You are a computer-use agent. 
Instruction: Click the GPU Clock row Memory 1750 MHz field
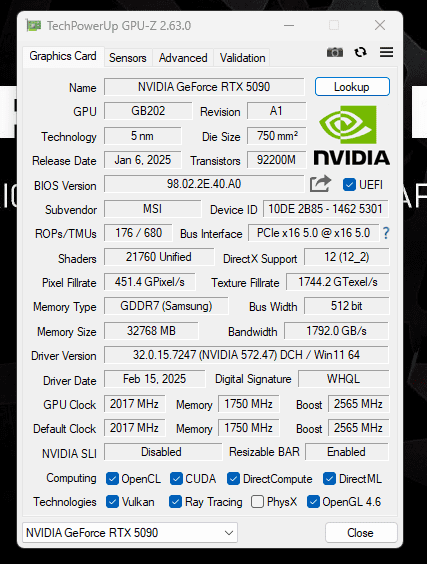coord(249,404)
